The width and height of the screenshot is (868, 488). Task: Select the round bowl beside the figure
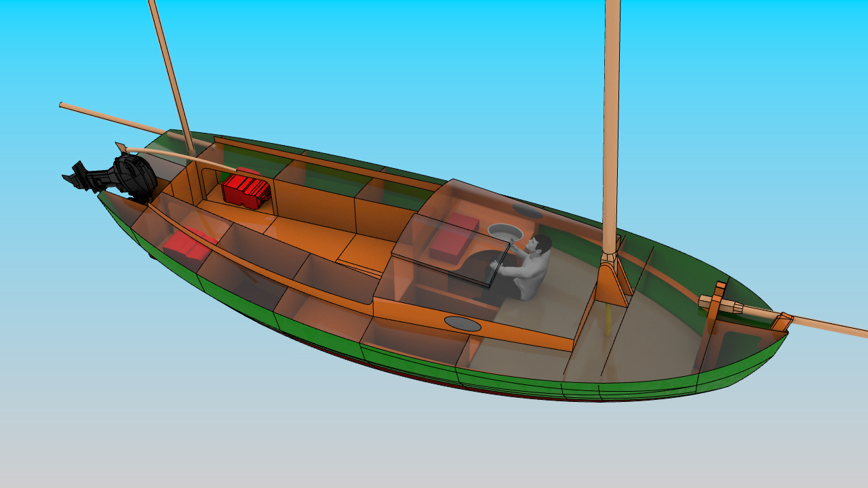(506, 232)
